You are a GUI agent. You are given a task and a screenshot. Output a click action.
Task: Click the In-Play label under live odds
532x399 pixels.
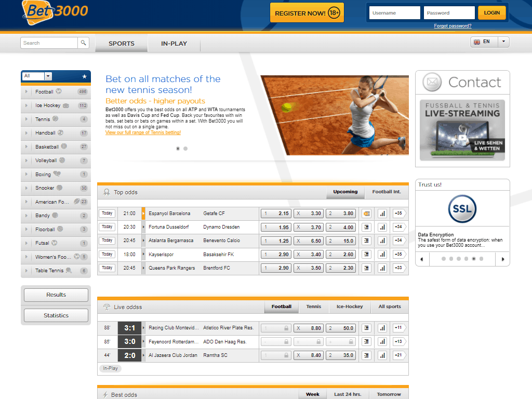click(x=110, y=368)
